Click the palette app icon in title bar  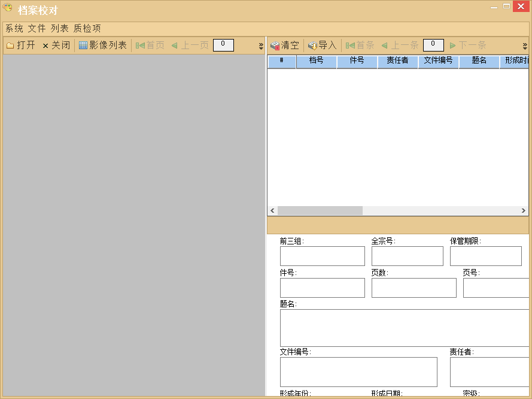click(x=7, y=7)
